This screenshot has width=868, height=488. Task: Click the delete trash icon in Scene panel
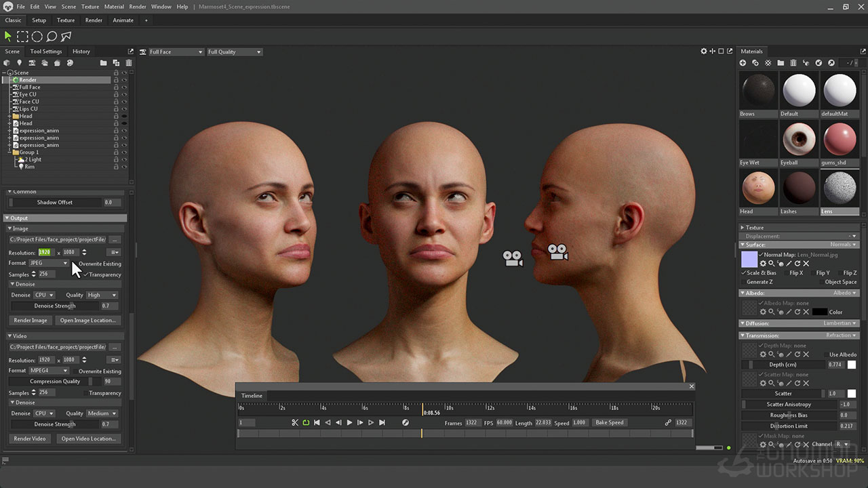pos(128,63)
